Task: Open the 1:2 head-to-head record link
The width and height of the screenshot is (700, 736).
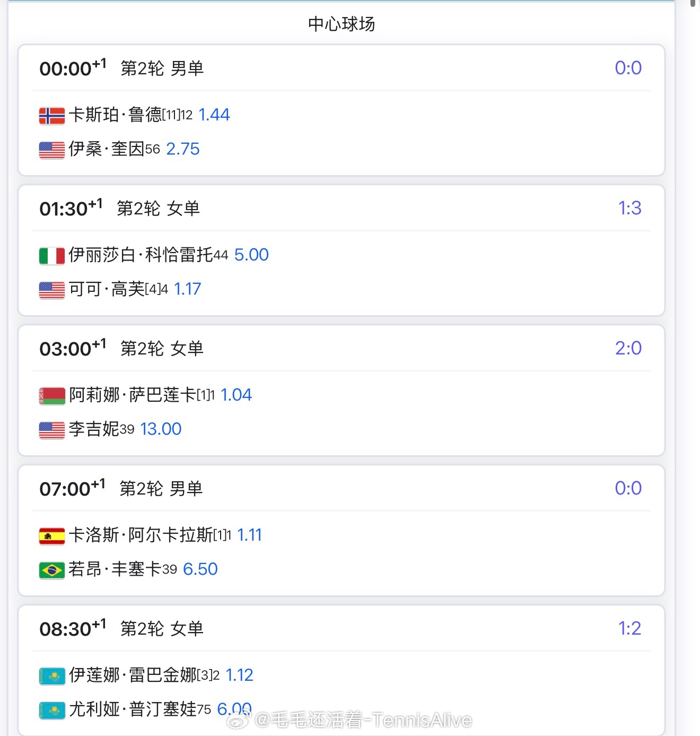Action: (629, 628)
